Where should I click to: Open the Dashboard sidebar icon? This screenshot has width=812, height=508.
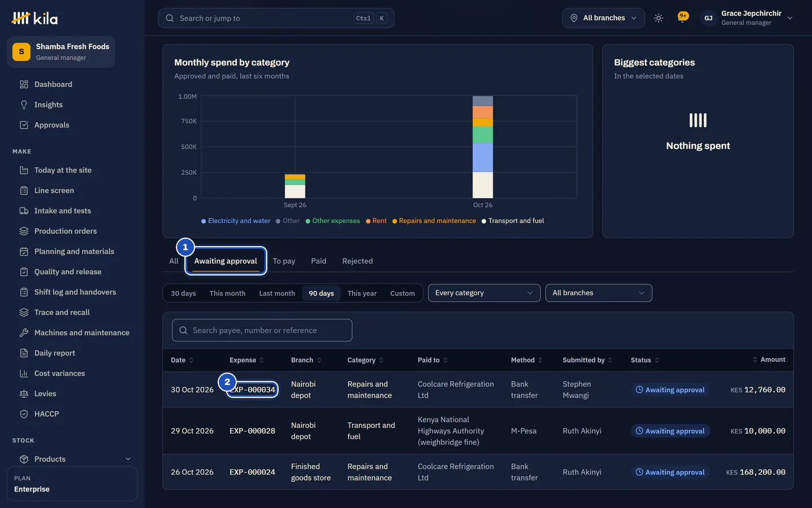click(x=24, y=85)
